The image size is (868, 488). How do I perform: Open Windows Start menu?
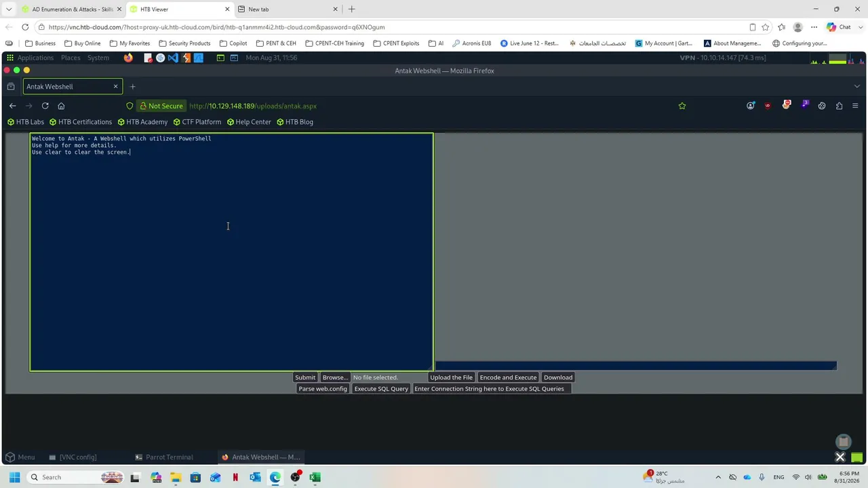click(14, 477)
